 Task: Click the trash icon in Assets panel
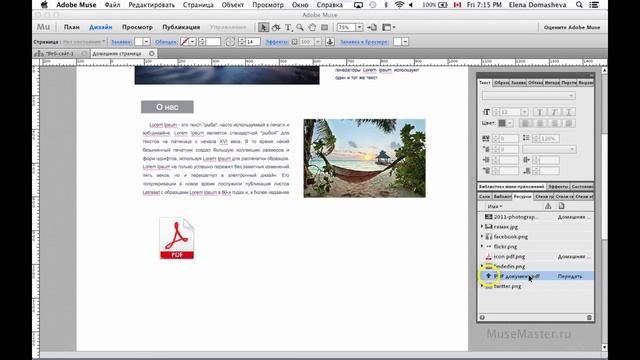click(x=589, y=317)
